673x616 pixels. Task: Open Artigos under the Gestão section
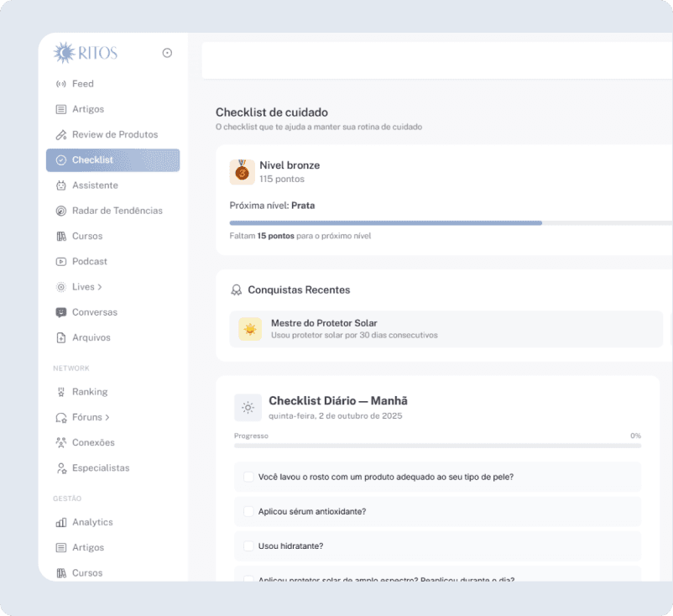pyautogui.click(x=88, y=548)
